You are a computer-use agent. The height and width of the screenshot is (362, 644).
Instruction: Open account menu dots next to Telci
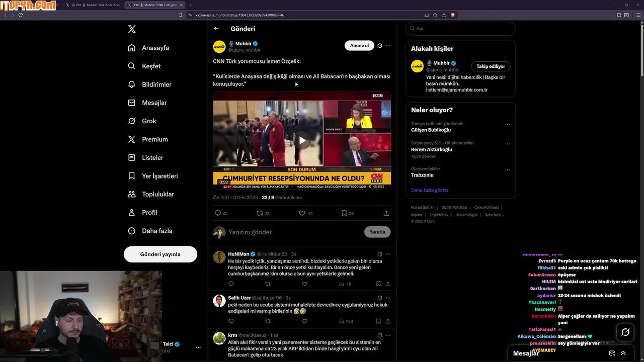coord(198,347)
